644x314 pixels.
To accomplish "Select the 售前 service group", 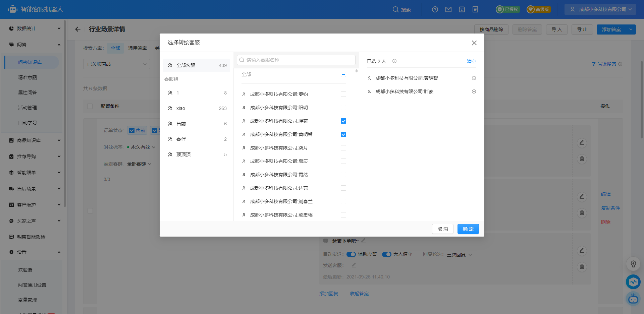I will (197, 124).
